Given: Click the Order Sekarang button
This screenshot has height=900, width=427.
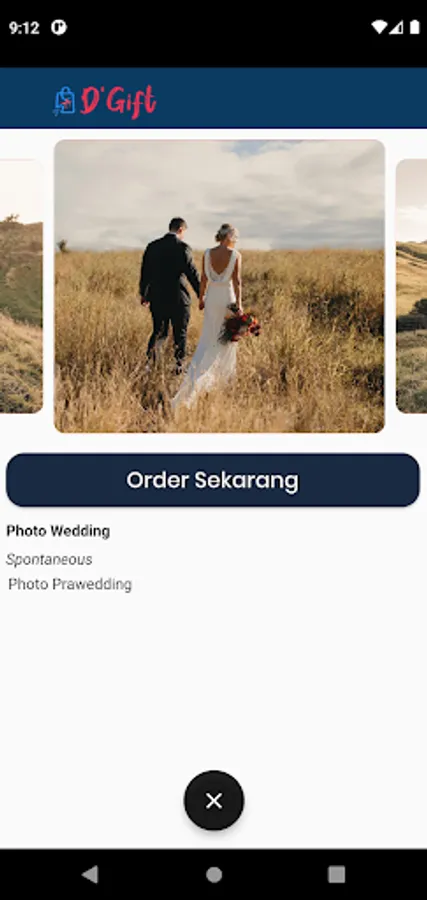Looking at the screenshot, I should pyautogui.click(x=213, y=480).
